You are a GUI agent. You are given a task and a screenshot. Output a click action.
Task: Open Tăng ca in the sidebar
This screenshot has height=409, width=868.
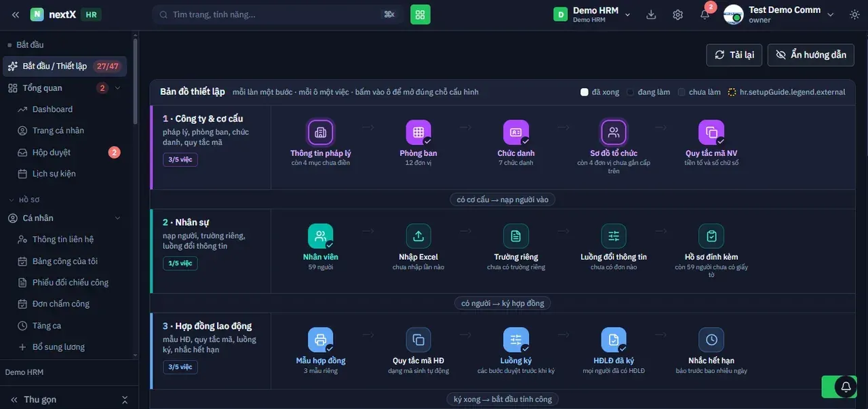tap(47, 326)
